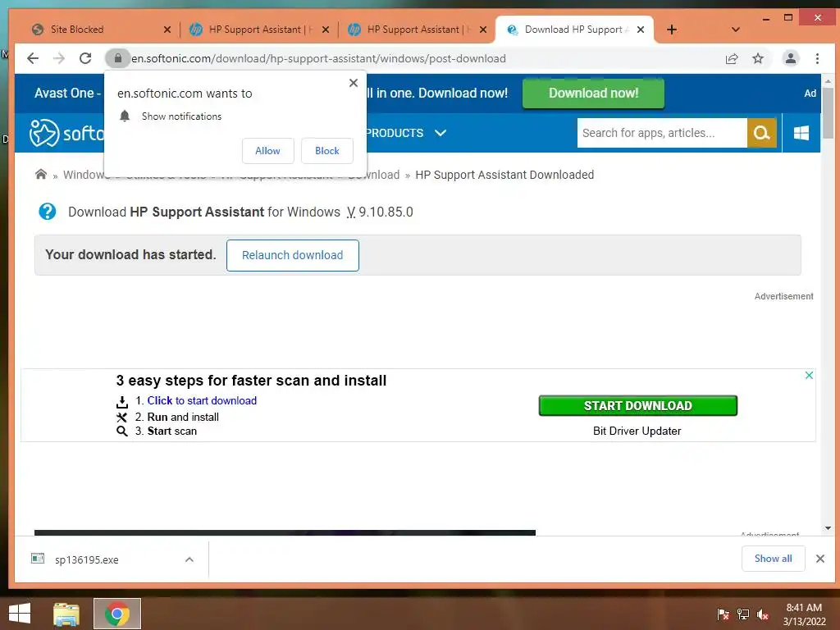The height and width of the screenshot is (630, 840).
Task: Expand the PRODUCTS menu chevron
Action: point(441,133)
